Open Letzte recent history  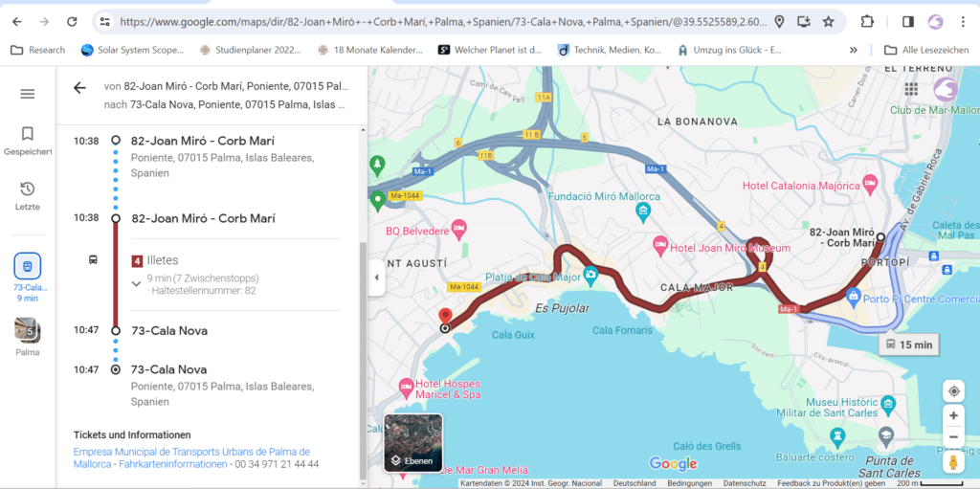point(28,195)
